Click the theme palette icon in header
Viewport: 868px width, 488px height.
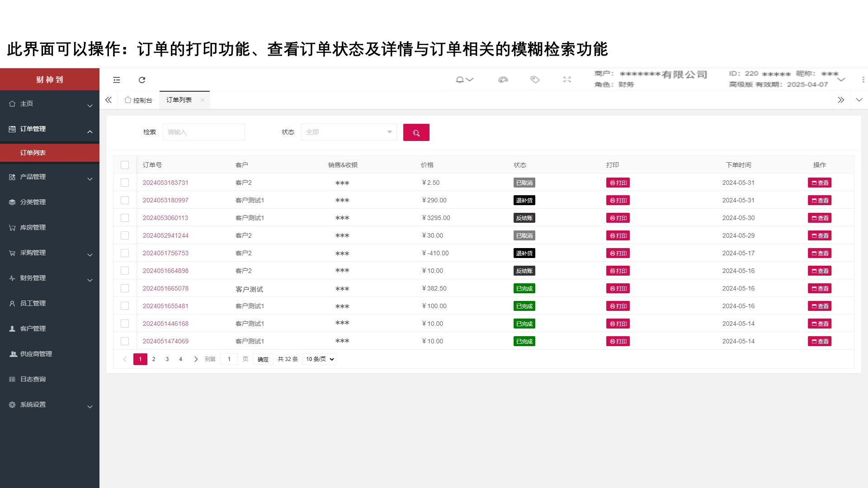click(503, 80)
